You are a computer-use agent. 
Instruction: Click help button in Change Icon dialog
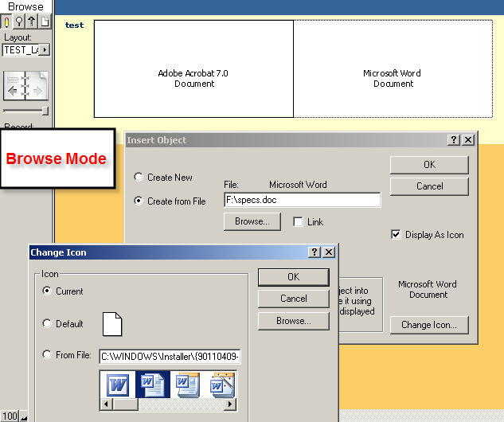click(x=315, y=252)
